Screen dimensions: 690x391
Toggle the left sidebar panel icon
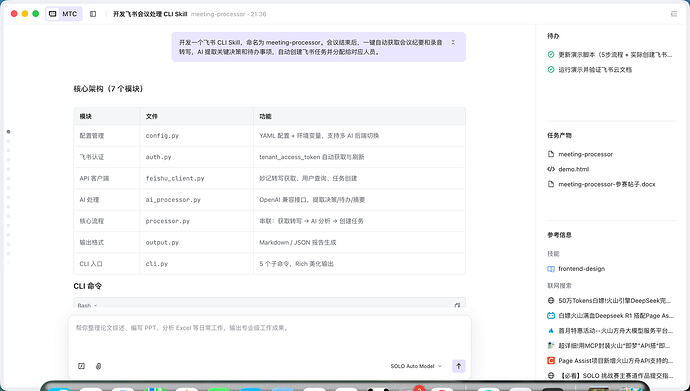pyautogui.click(x=93, y=14)
